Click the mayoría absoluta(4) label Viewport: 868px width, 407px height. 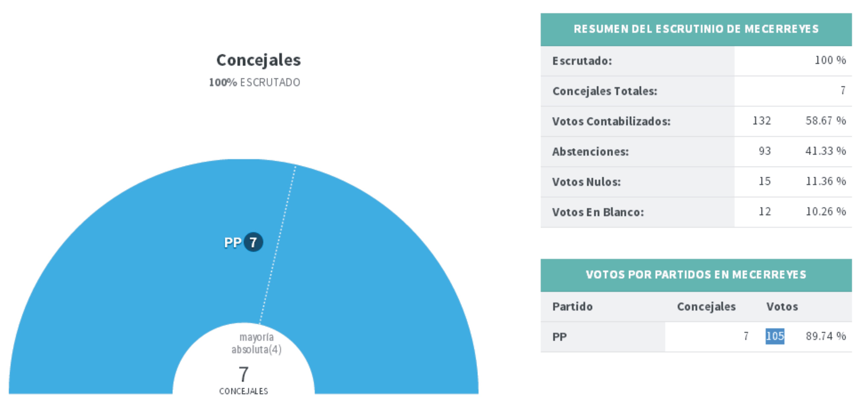point(256,343)
